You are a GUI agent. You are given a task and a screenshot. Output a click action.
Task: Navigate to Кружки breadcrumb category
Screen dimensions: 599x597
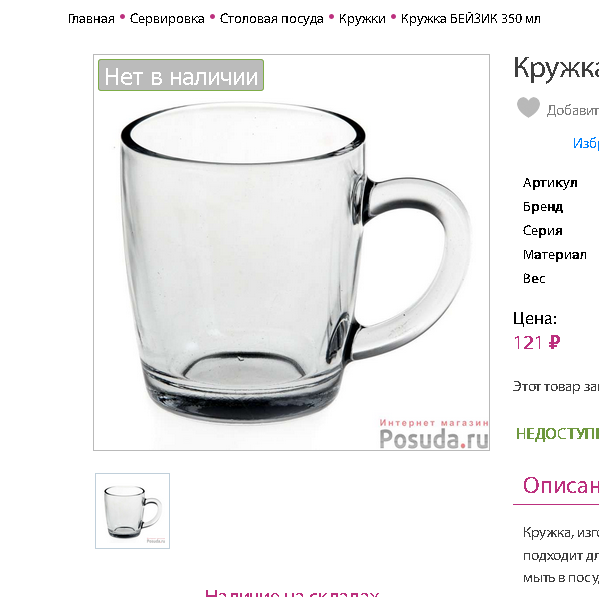[362, 19]
